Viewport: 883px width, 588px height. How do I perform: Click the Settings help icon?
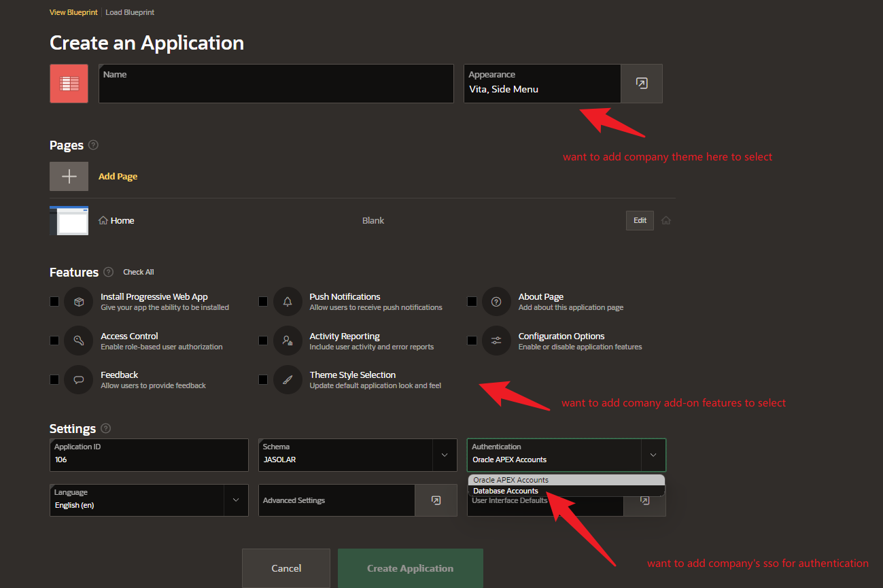(x=105, y=428)
